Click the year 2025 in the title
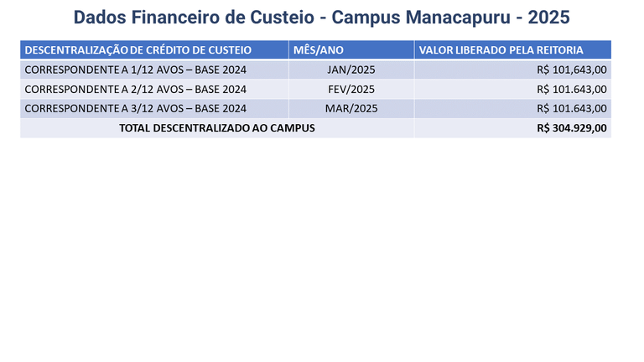Screen dimensions: 644x362 [548, 18]
